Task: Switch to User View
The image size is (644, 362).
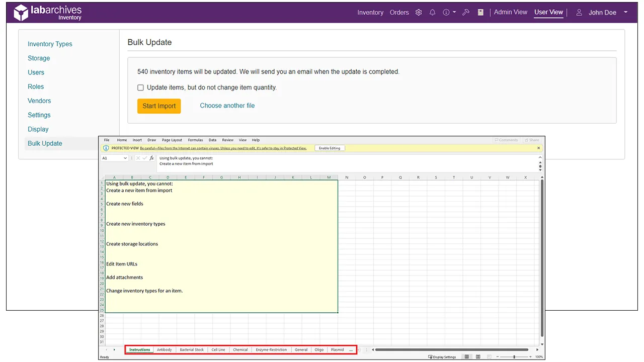Action: point(548,12)
